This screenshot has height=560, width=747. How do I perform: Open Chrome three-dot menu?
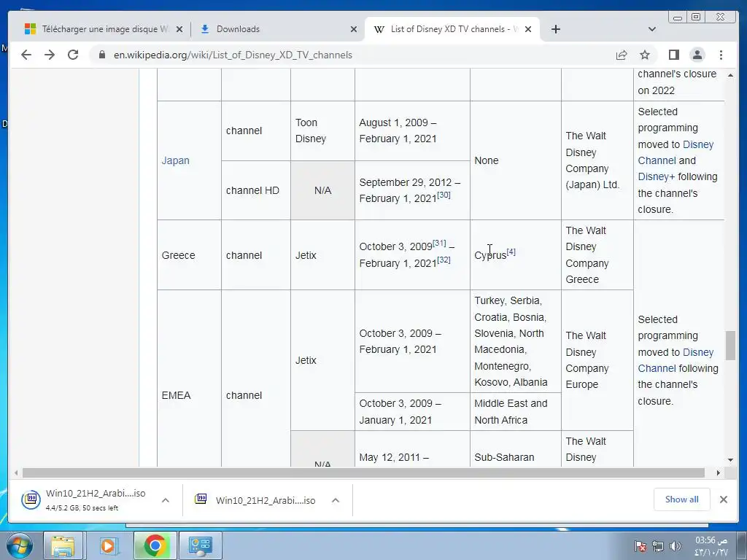(x=721, y=55)
